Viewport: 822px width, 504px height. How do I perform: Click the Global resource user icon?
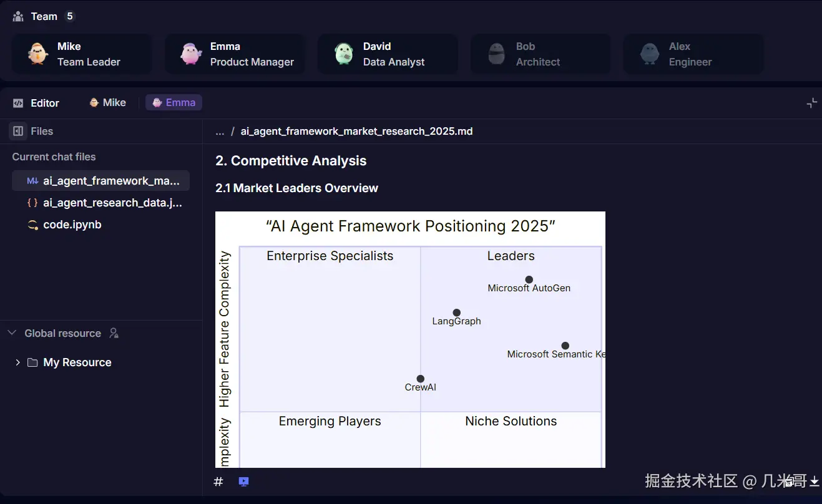point(114,333)
